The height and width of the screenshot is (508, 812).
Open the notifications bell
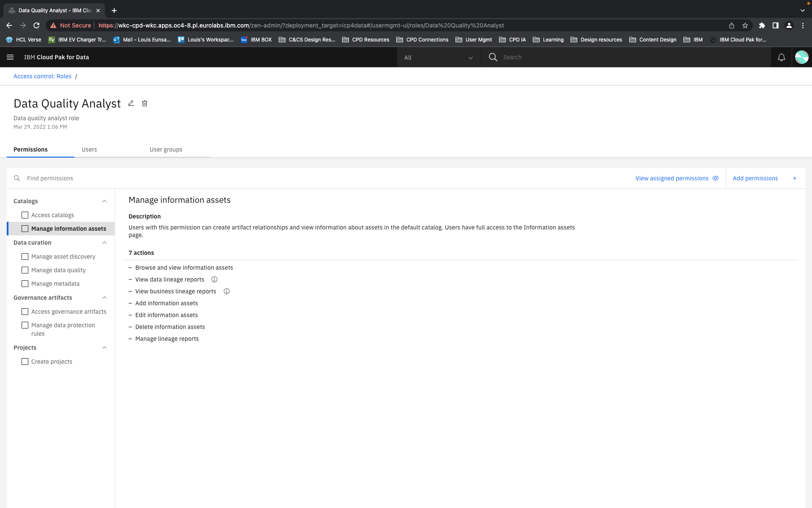(x=781, y=57)
